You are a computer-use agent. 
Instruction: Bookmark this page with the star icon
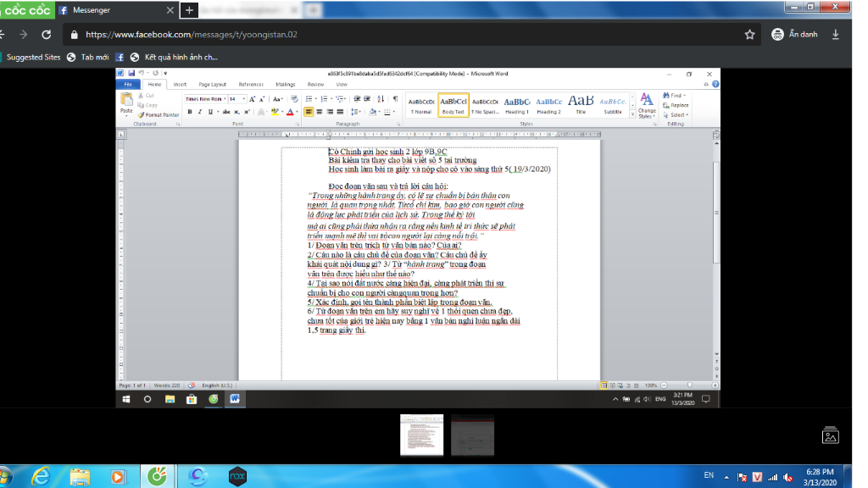coord(749,34)
